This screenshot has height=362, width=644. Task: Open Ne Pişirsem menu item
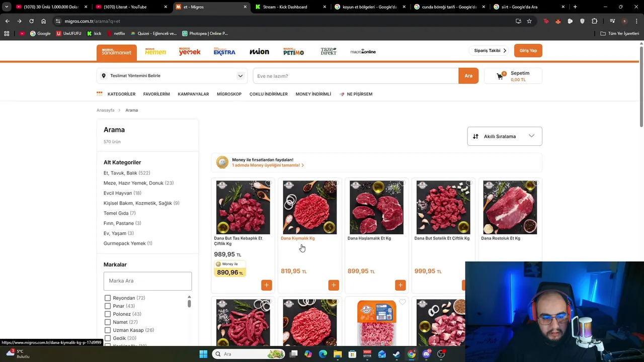click(356, 94)
